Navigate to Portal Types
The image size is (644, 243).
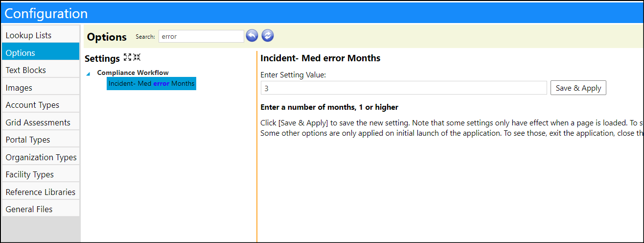tap(41, 140)
